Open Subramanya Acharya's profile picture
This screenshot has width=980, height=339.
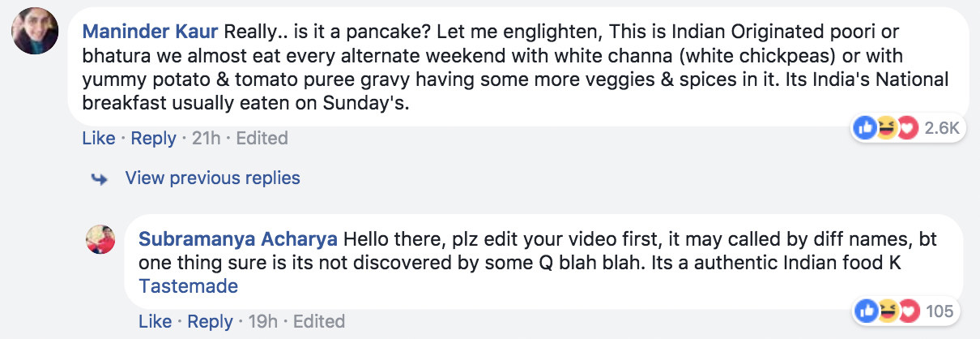(x=100, y=239)
